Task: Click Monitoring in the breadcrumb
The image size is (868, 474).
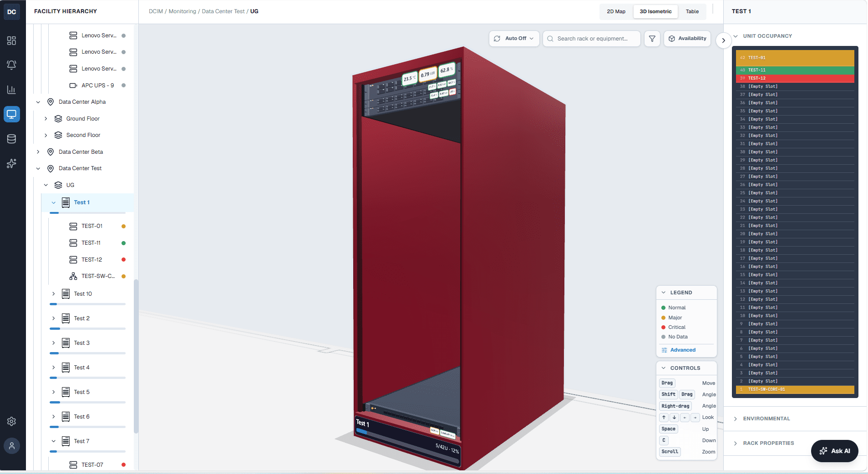Action: point(183,11)
